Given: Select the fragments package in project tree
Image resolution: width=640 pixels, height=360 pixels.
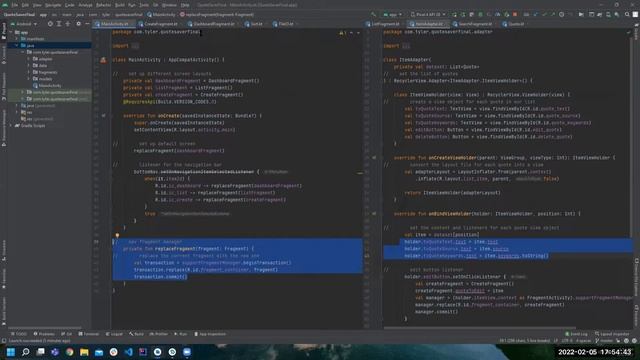Looking at the screenshot, I should 45,72.
